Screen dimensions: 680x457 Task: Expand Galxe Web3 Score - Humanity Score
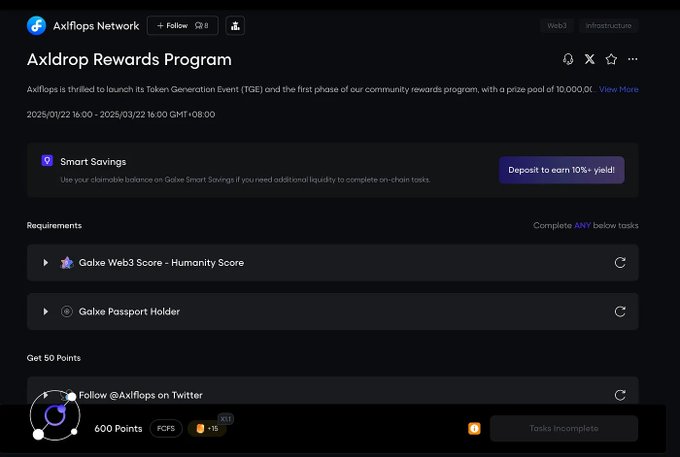tap(46, 262)
